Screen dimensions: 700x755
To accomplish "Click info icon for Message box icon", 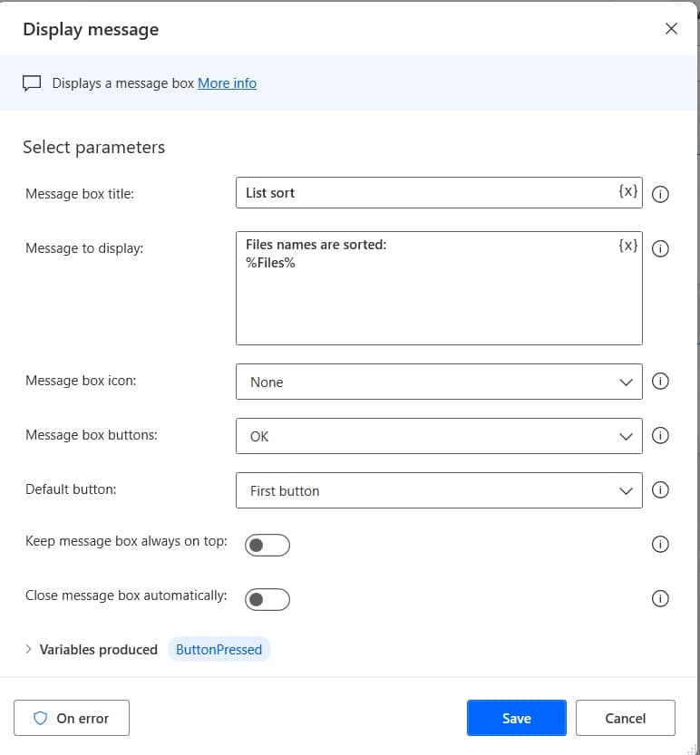I will point(660,381).
